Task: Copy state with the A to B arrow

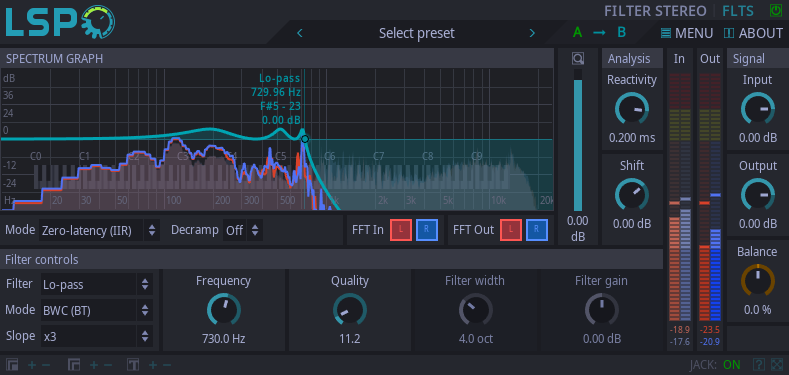Action: coord(599,33)
